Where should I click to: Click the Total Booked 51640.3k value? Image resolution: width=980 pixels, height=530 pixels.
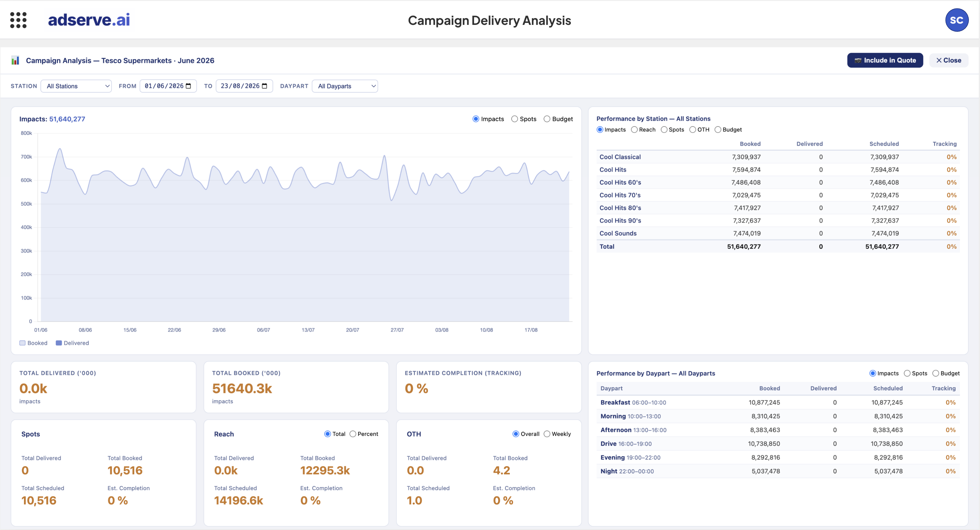pos(242,389)
